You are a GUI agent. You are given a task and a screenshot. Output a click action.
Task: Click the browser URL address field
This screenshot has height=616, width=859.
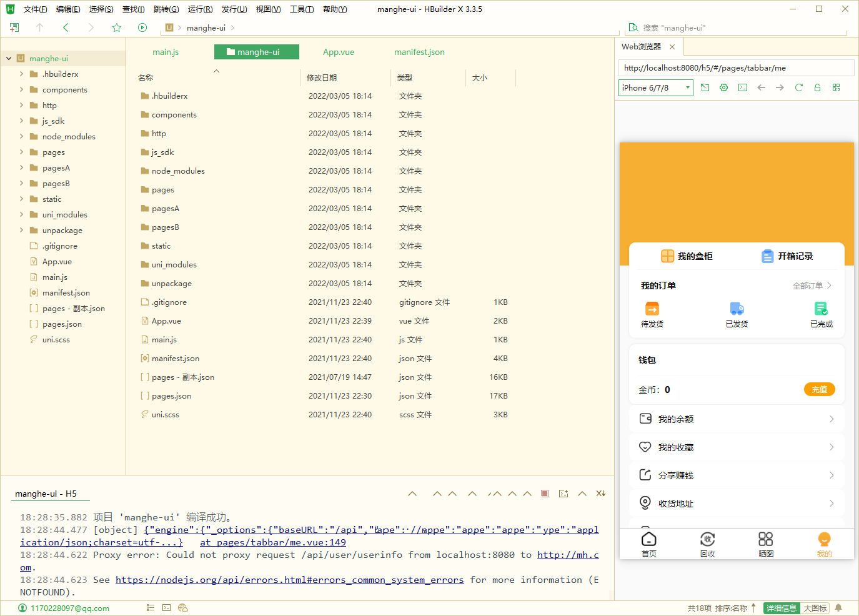pyautogui.click(x=736, y=68)
